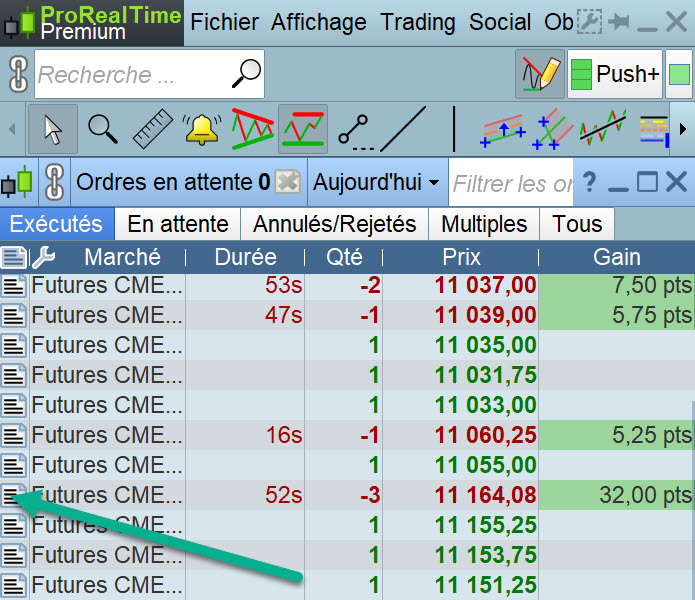695x600 pixels.
Task: Click the price 11 055,00 cell
Action: [461, 465]
